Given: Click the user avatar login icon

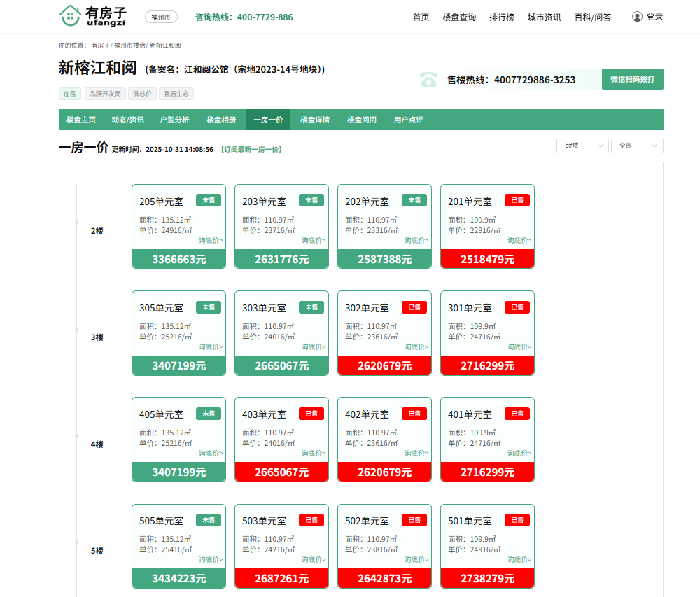Looking at the screenshot, I should click(x=637, y=16).
